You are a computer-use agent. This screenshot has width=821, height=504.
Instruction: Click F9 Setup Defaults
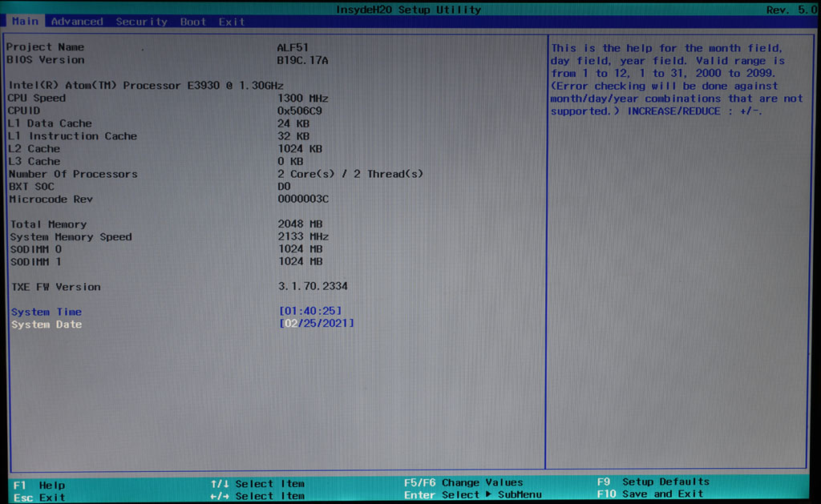click(x=653, y=482)
